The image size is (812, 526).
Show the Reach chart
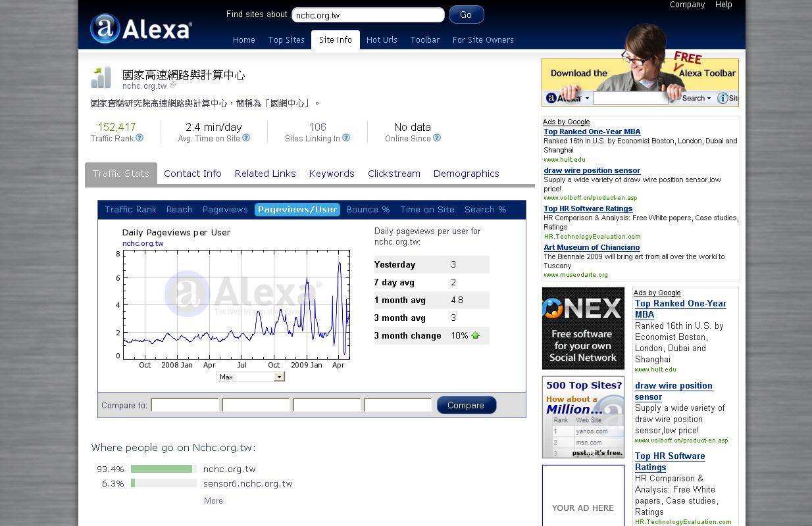coord(180,210)
